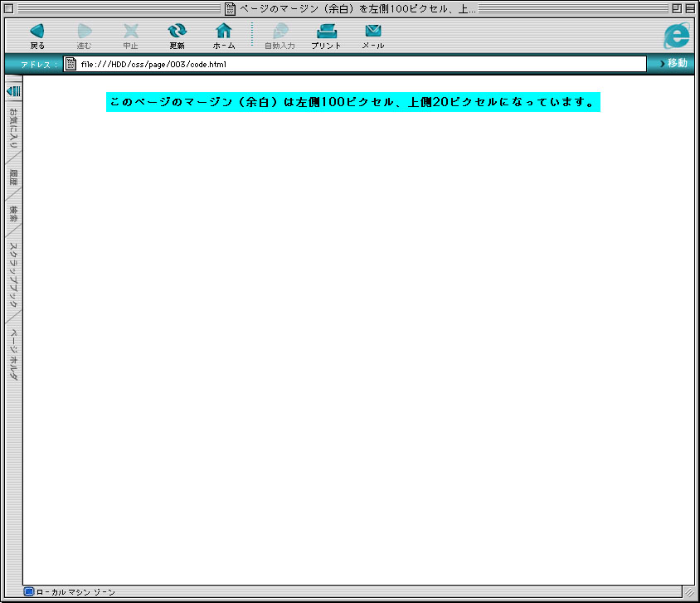The width and height of the screenshot is (700, 603).
Task: Click the Go (移動) button
Action: pyautogui.click(x=673, y=63)
